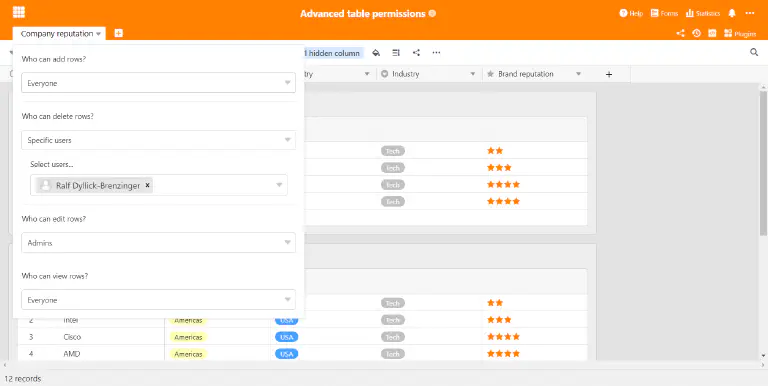The height and width of the screenshot is (386, 768).
Task: Open Country column dropdown arrow
Action: (367, 74)
